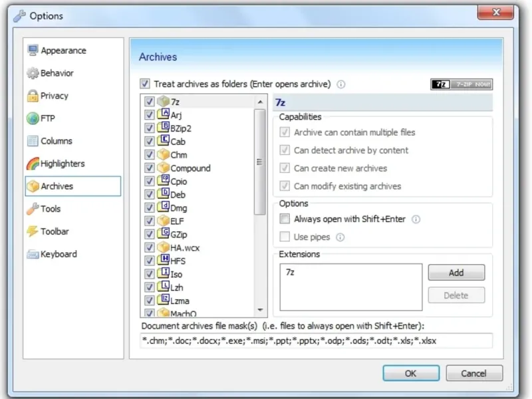Click the Columns table icon
The width and height of the screenshot is (532, 399).
pos(33,141)
